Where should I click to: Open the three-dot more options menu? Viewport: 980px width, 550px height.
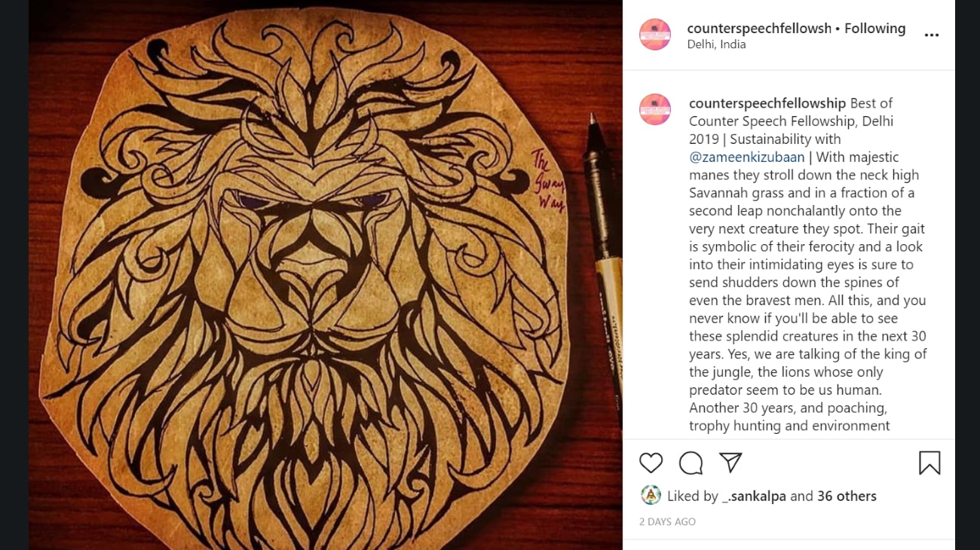(932, 35)
